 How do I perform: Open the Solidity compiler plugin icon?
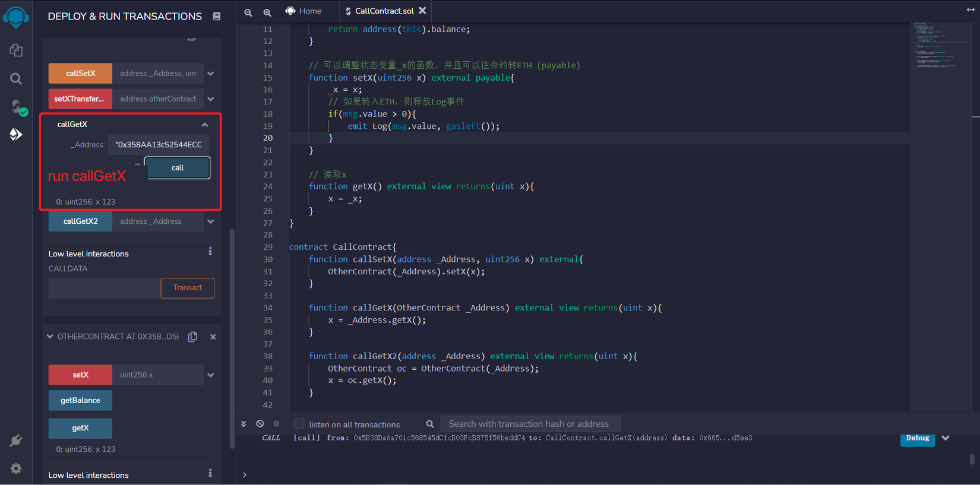pos(17,107)
